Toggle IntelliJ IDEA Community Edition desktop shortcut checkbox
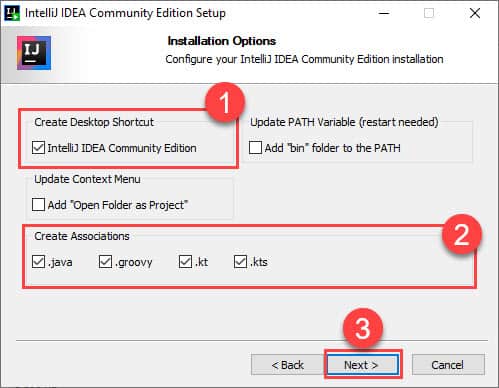499x388 pixels. tap(38, 148)
